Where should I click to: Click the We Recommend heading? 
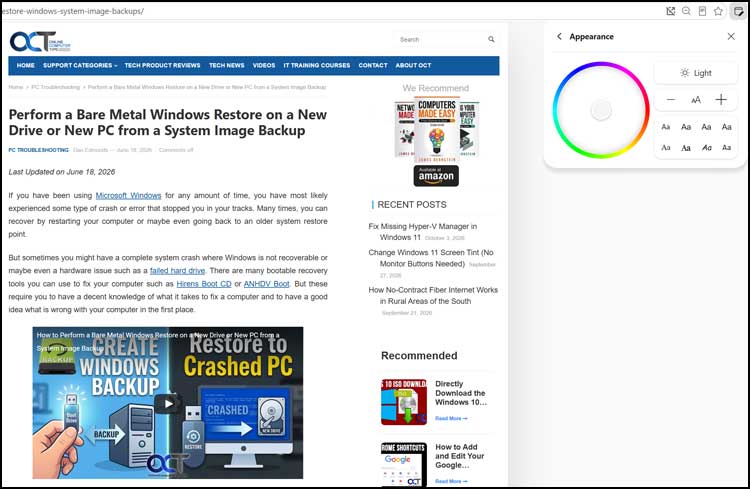point(436,88)
